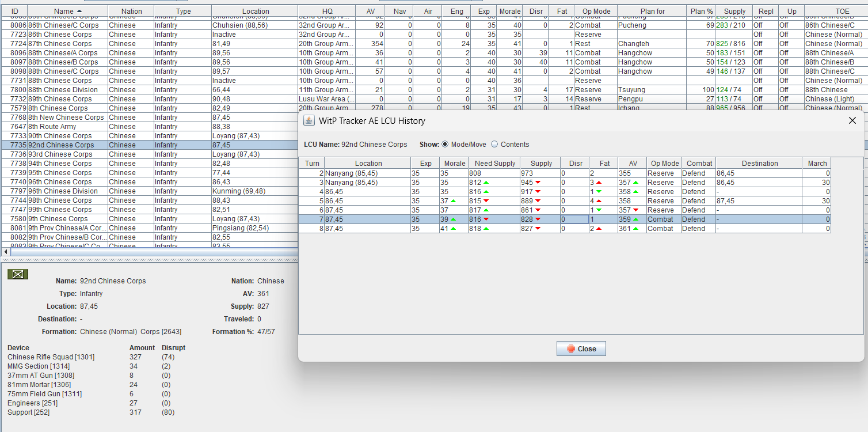868x432 pixels.
Task: Click the Up column header
Action: pos(791,11)
